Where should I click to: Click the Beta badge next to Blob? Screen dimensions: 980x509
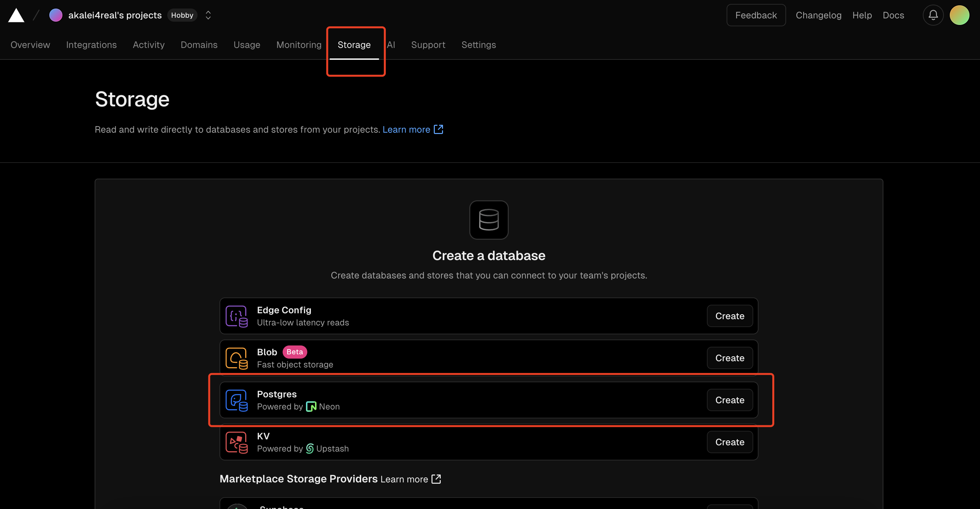(295, 352)
